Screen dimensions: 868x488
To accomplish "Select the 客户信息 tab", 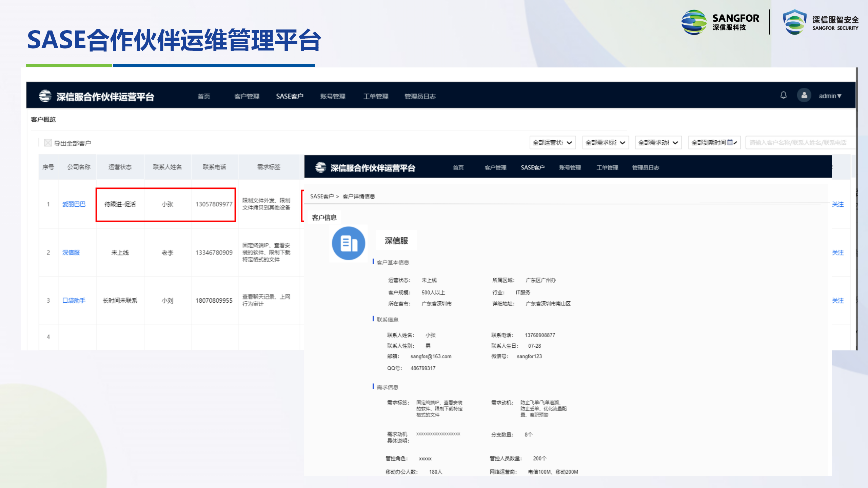I will point(324,218).
